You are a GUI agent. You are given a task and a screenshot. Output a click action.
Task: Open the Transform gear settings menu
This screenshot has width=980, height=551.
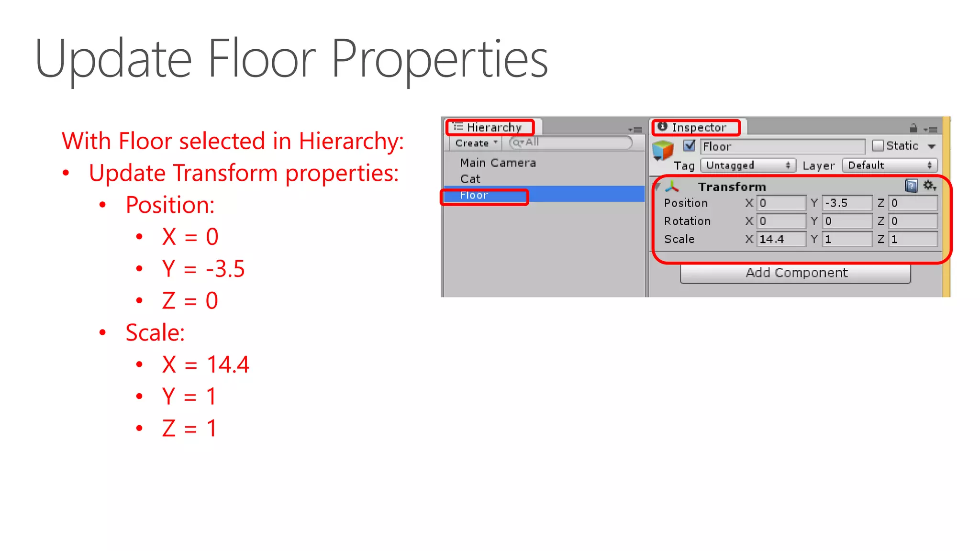click(x=929, y=186)
